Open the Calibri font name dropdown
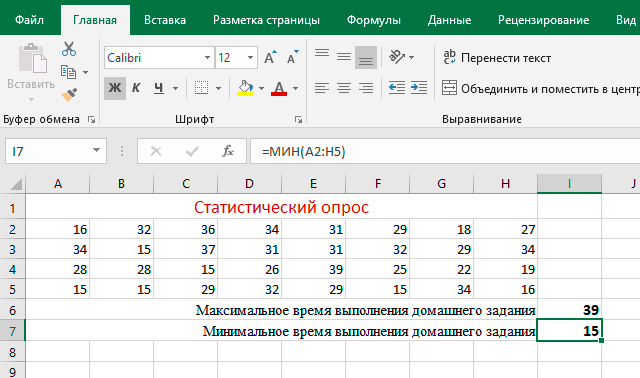Screen dimensions: 640x378 coord(207,58)
